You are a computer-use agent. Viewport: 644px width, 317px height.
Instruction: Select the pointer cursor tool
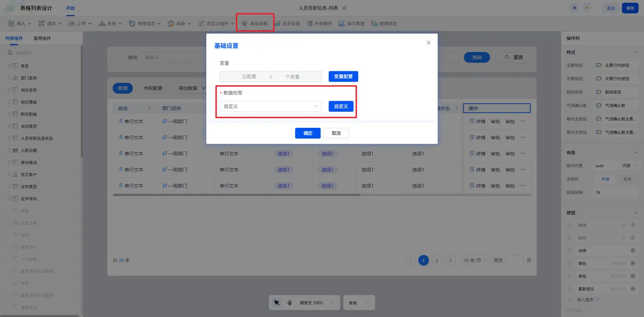[276, 303]
